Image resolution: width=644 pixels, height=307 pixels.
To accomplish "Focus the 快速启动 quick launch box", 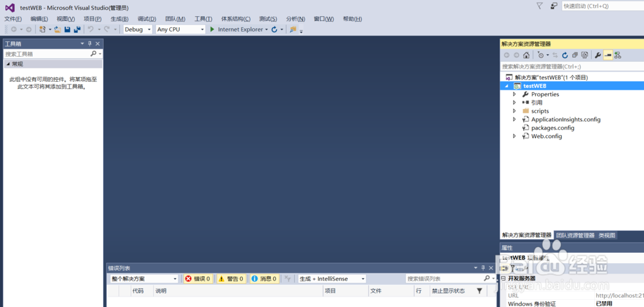I will [602, 6].
